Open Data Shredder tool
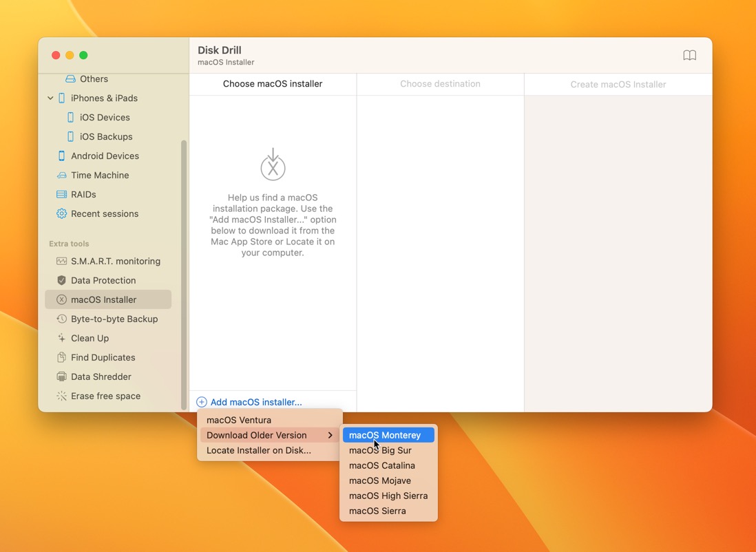 (x=108, y=376)
